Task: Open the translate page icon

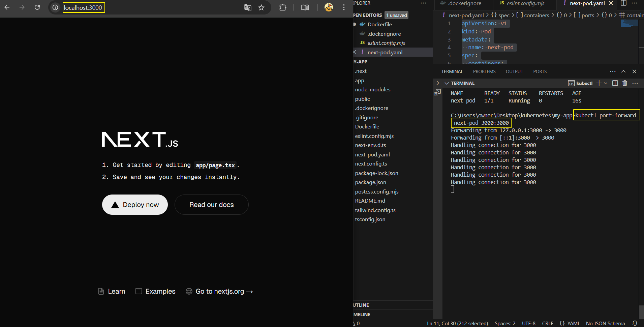Action: coord(248,7)
